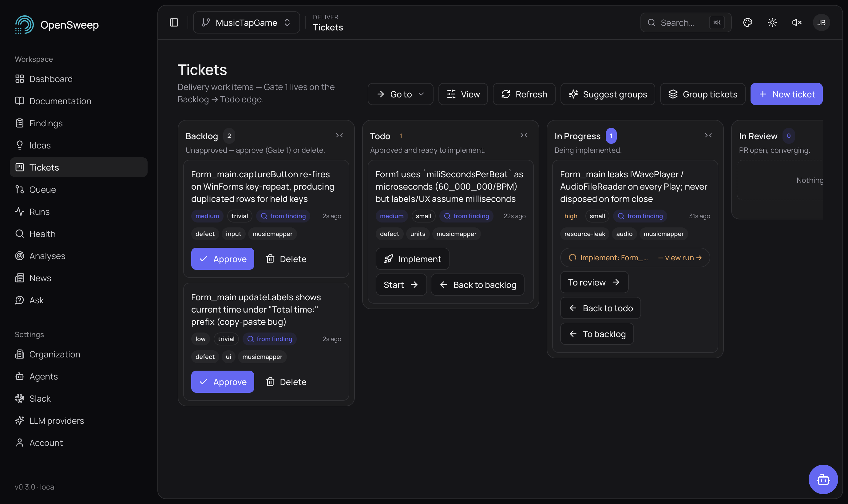Focus the Search field
The height and width of the screenshot is (504, 848).
[686, 22]
